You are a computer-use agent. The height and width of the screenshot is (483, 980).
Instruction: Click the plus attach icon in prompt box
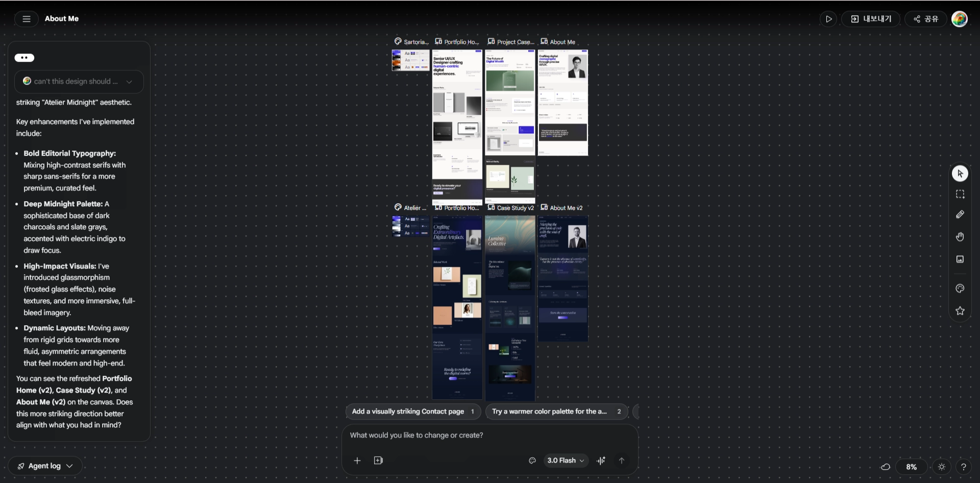pos(357,461)
